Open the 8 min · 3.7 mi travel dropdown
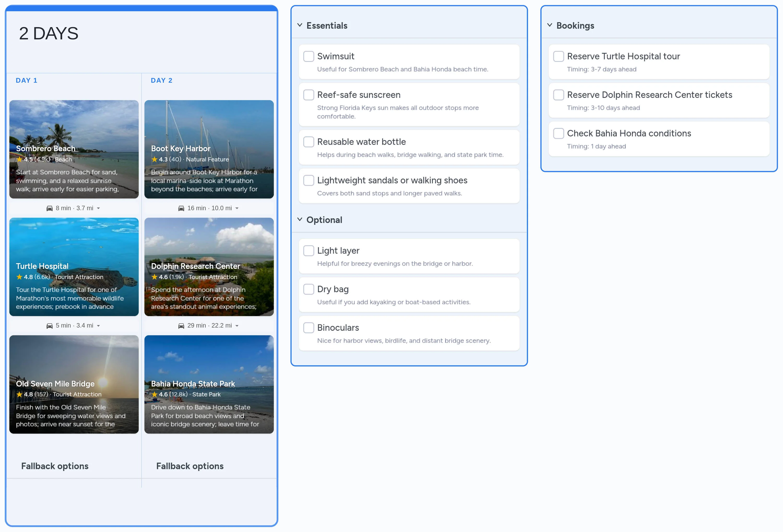 click(98, 208)
